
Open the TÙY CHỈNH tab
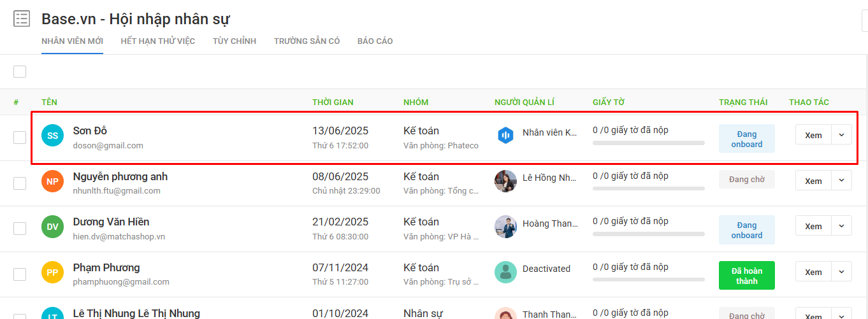coord(235,41)
